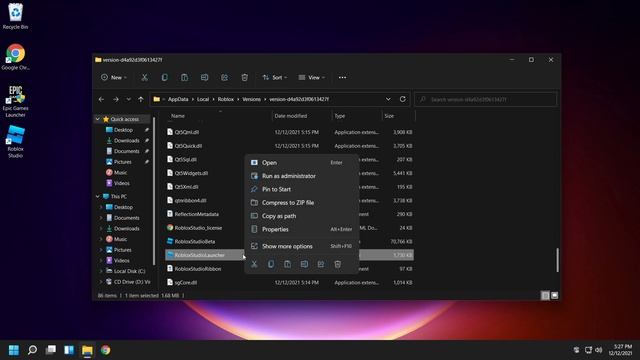The width and height of the screenshot is (640, 360).
Task: Click the Paste icon at the context menu bottom
Action: click(x=288, y=264)
